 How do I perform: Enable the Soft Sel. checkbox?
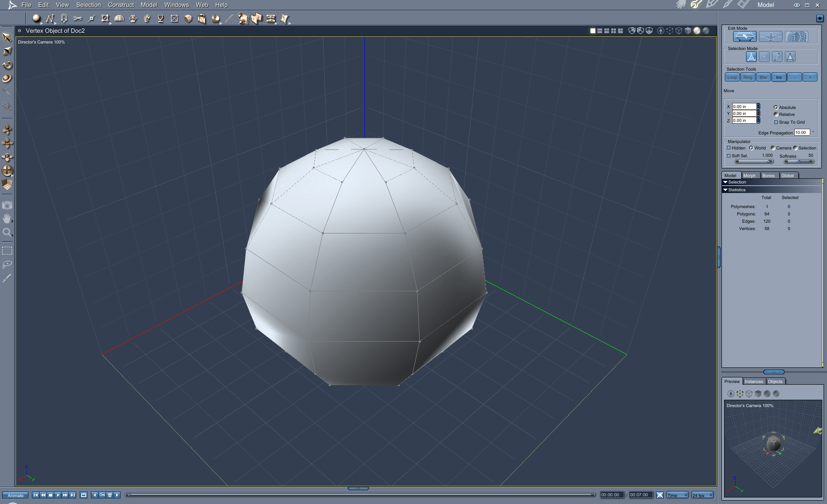click(x=729, y=156)
